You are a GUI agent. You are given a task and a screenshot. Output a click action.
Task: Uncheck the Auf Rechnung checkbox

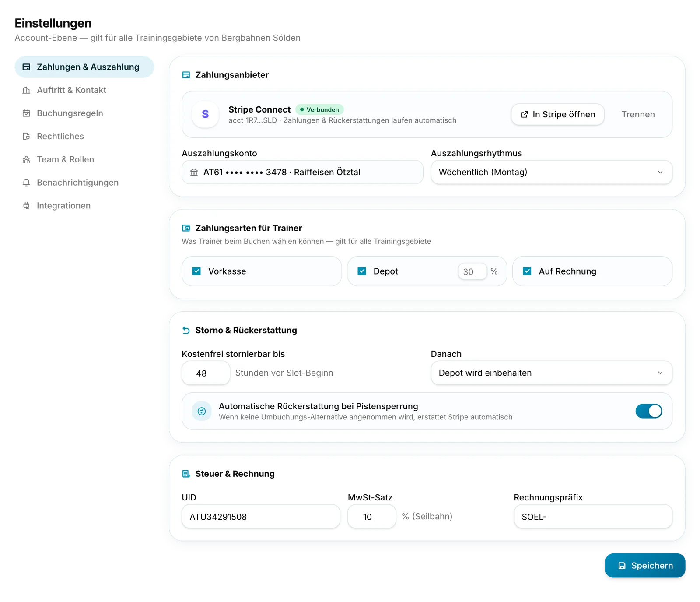pos(527,271)
